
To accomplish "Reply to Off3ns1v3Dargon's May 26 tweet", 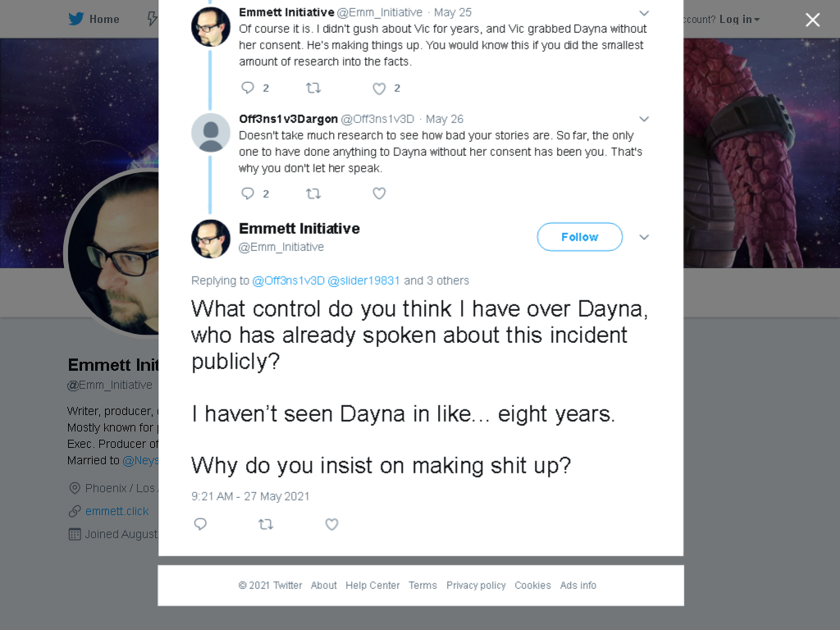I will tap(248, 194).
